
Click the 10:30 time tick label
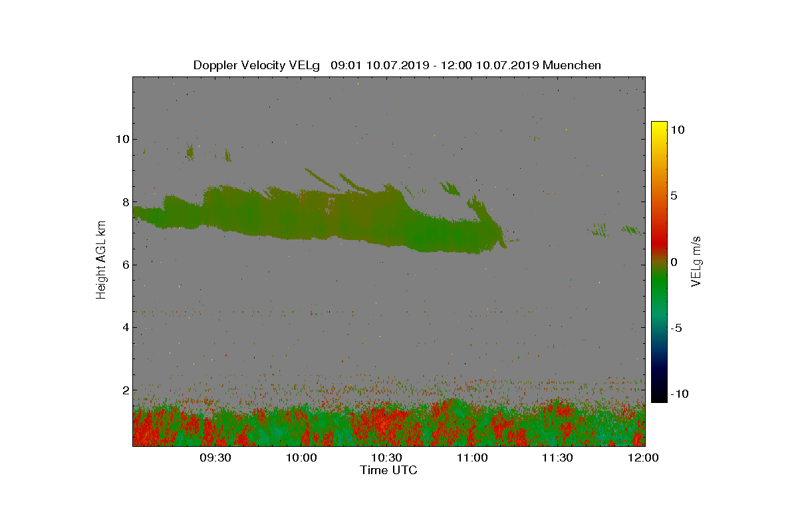coord(387,458)
